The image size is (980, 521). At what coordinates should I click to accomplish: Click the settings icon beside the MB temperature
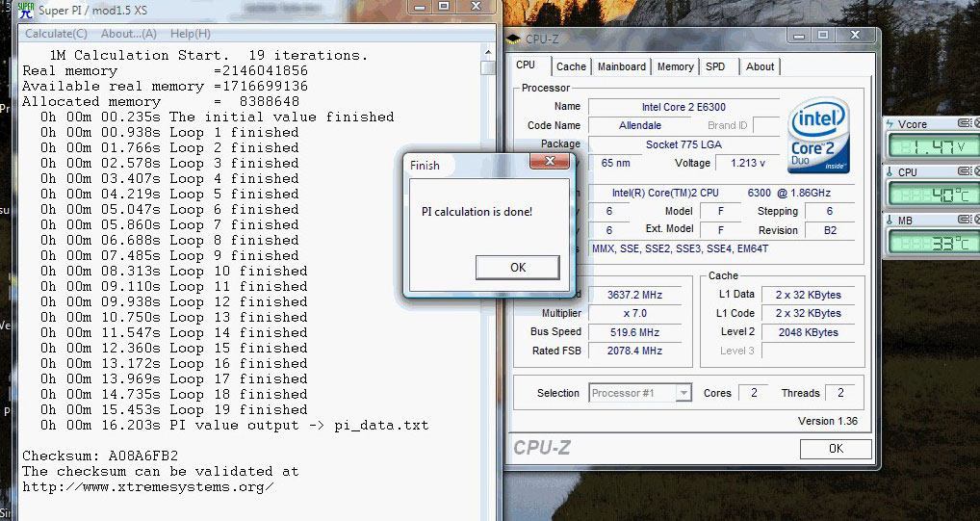point(965,220)
